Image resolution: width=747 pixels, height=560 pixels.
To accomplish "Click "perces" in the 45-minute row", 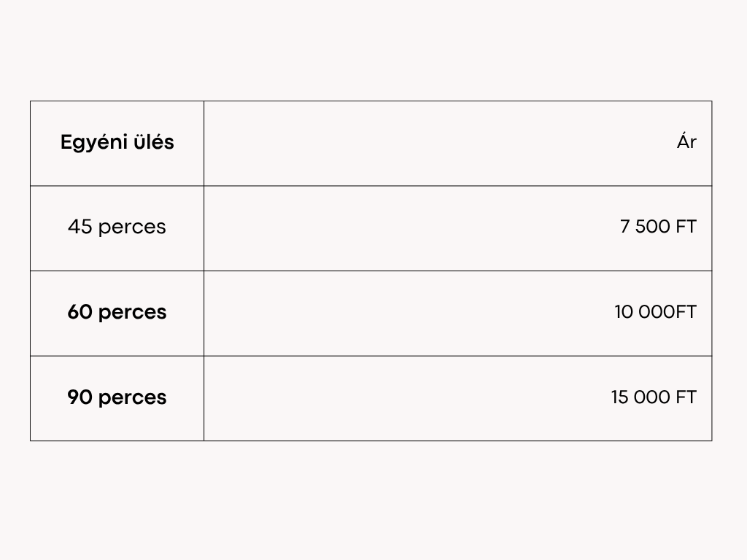I will (x=132, y=227).
